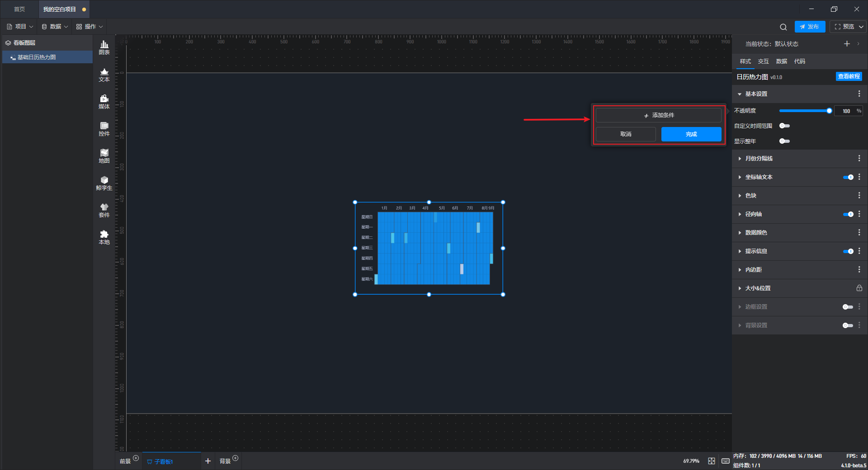Expand the 月份分隔线 section
This screenshot has width=868, height=470.
point(740,159)
